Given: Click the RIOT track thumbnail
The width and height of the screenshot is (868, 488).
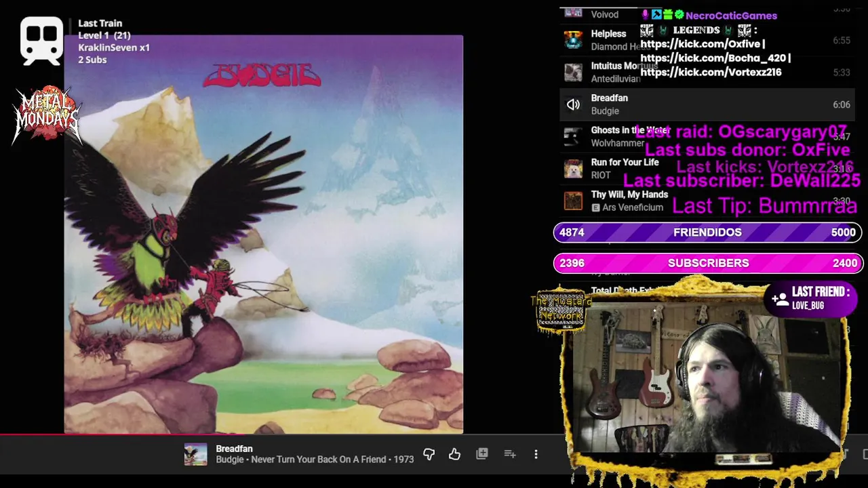Looking at the screenshot, I should tap(573, 169).
